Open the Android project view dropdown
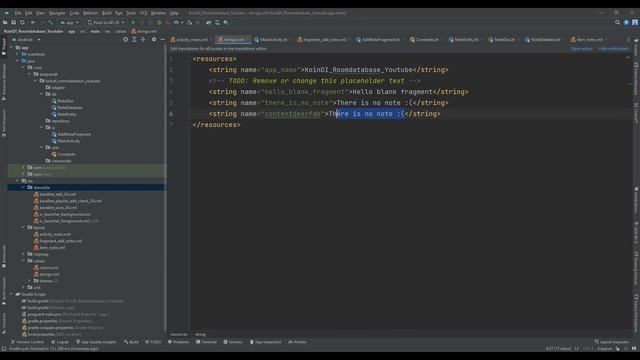 coord(27,40)
